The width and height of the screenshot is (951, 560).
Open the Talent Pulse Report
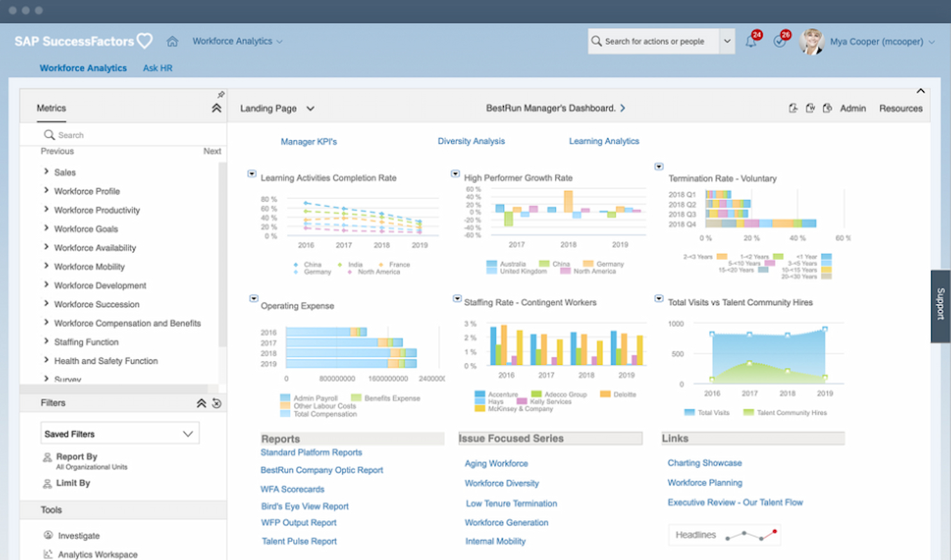point(299,541)
